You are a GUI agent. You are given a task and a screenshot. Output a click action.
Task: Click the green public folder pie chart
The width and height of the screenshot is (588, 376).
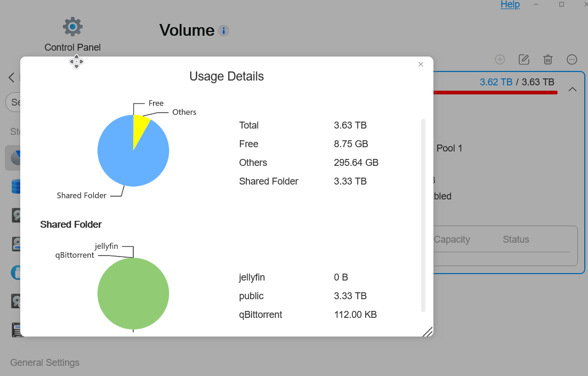click(133, 293)
